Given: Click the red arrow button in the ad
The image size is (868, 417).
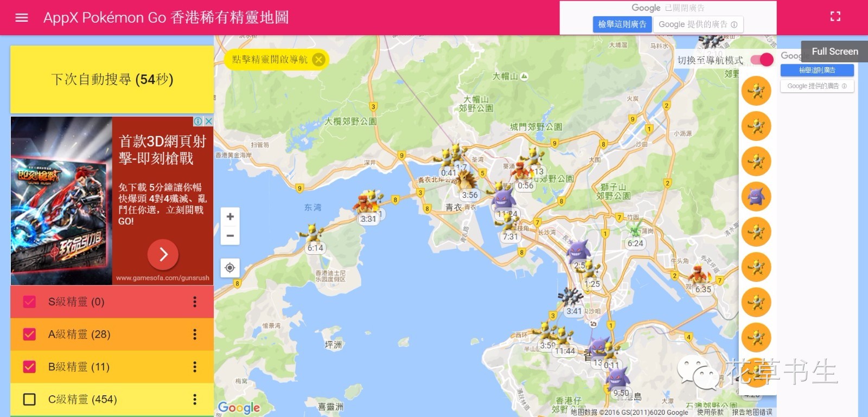Looking at the screenshot, I should click(x=163, y=254).
